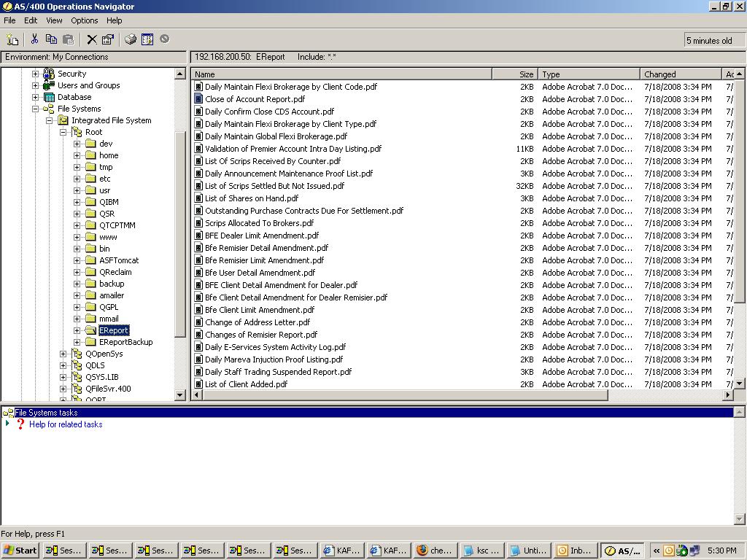Viewport: 747px width, 560px height.
Task: Expand the Security node
Action: click(35, 74)
